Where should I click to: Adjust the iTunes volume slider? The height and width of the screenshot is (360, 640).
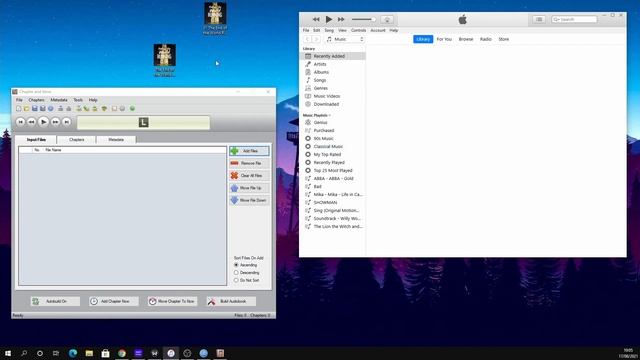click(x=363, y=19)
